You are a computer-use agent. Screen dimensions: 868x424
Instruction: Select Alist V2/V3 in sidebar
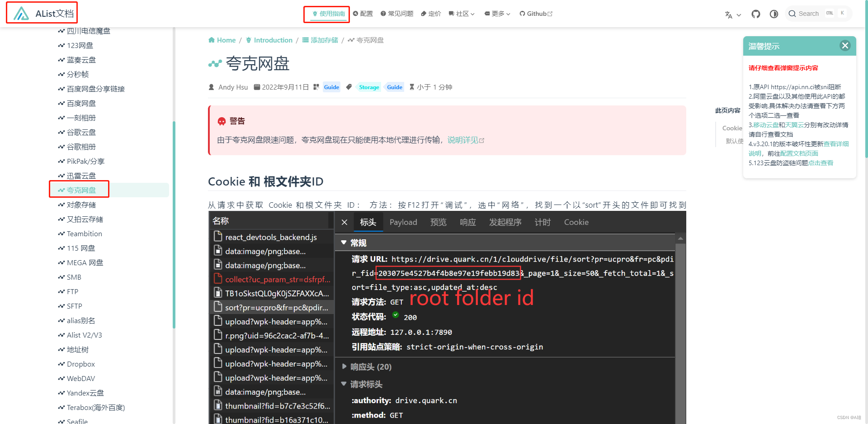pos(80,335)
